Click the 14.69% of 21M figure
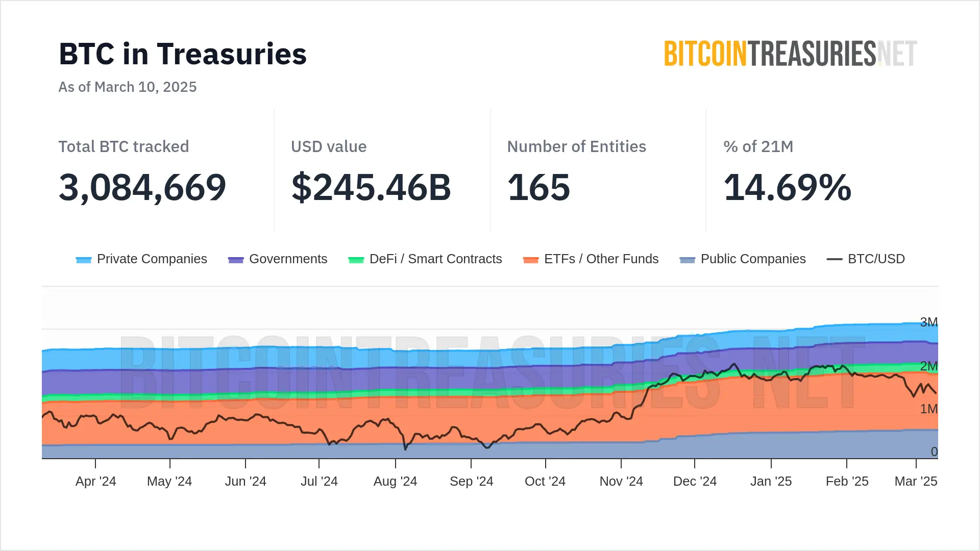 click(x=788, y=187)
